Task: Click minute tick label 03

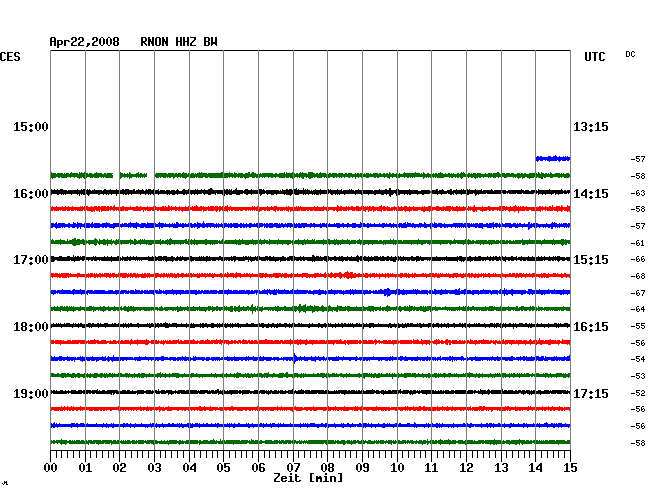Action: click(x=154, y=468)
